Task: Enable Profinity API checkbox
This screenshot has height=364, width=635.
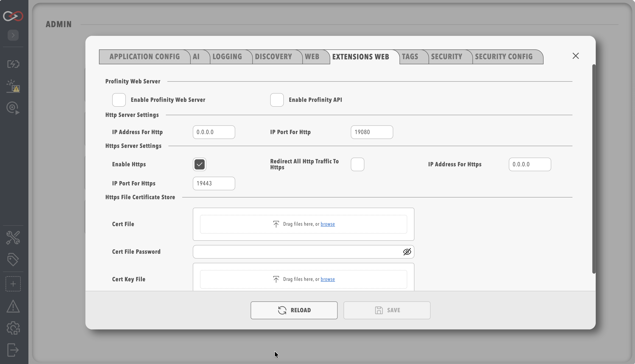Action: tap(277, 100)
